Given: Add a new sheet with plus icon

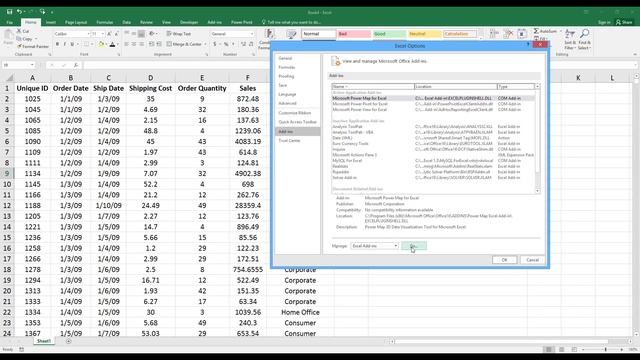Looking at the screenshot, I should 69,341.
